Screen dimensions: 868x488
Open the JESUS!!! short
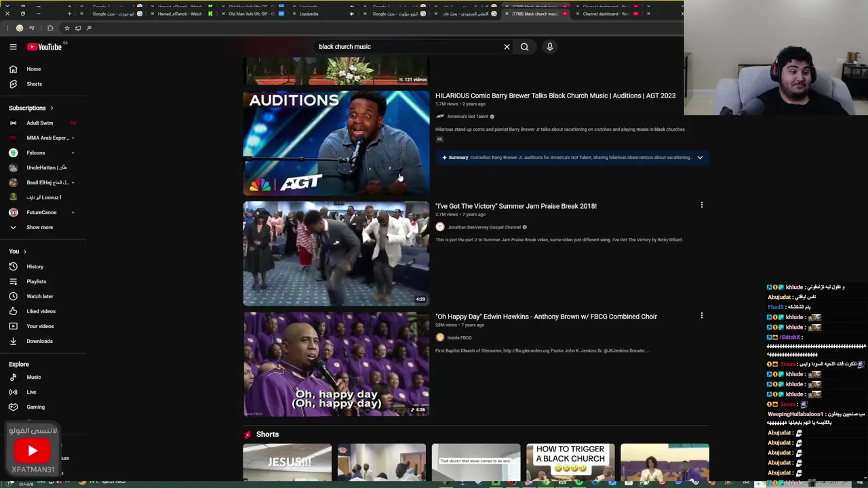point(288,463)
